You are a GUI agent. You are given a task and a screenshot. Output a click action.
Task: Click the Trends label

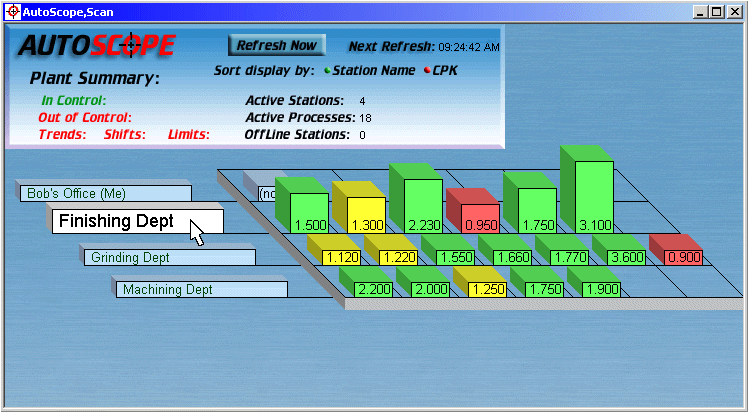pos(62,135)
